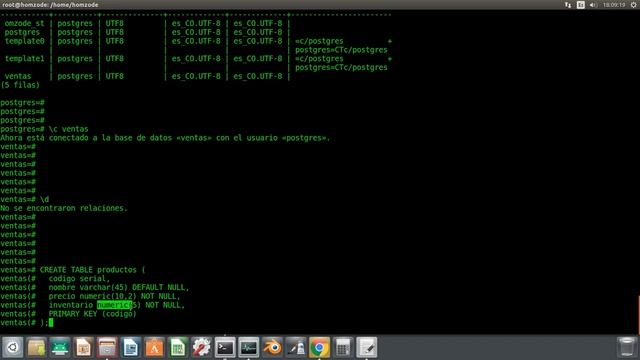The image size is (640, 360).
Task: Open the Ubuntu Software Center icon
Action: tap(154, 347)
